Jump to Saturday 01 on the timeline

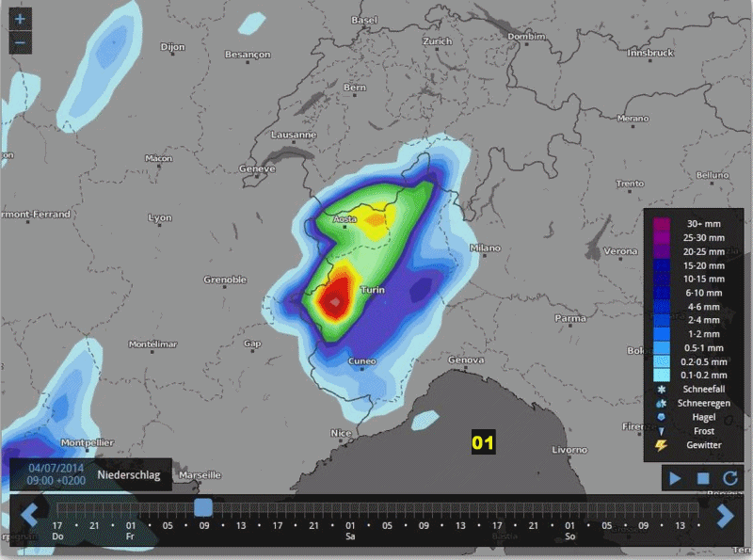point(350,525)
